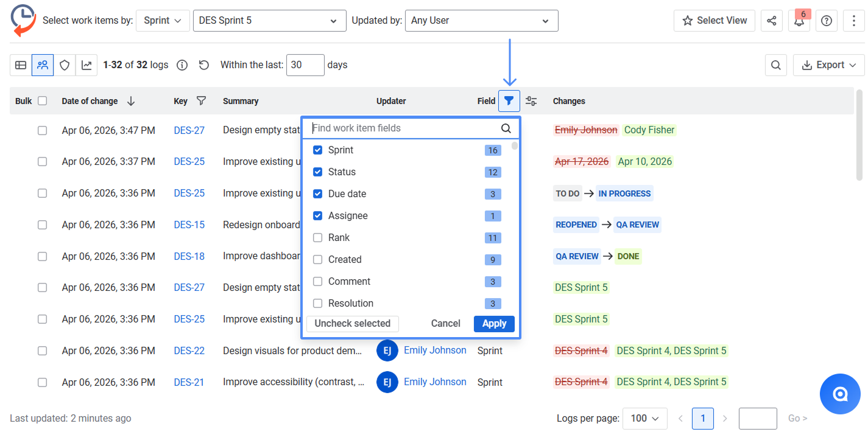Open the DES-22 work item link
The image size is (868, 432).
pyautogui.click(x=189, y=351)
